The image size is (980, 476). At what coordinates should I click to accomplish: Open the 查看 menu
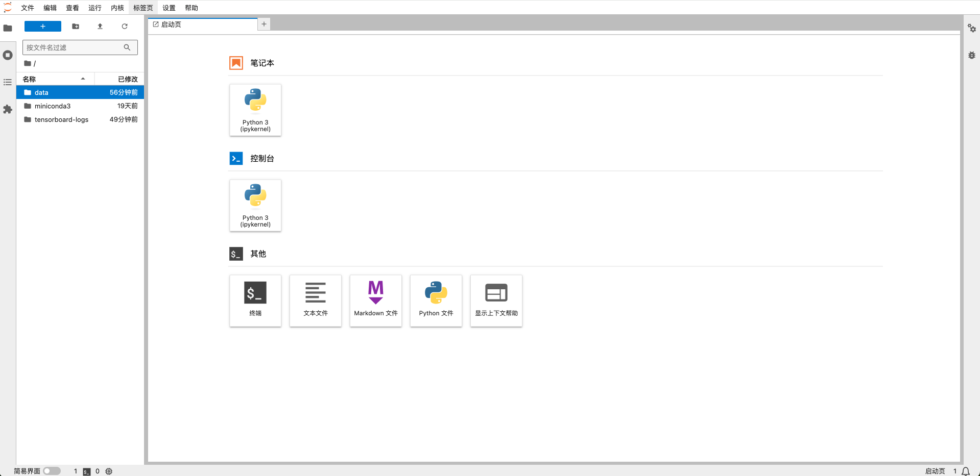pyautogui.click(x=73, y=8)
